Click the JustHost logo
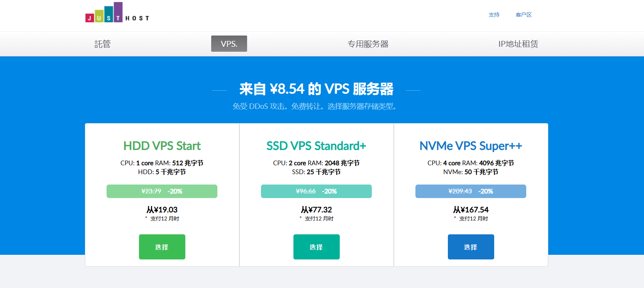Screen dimensions: 644x288 tap(117, 13)
